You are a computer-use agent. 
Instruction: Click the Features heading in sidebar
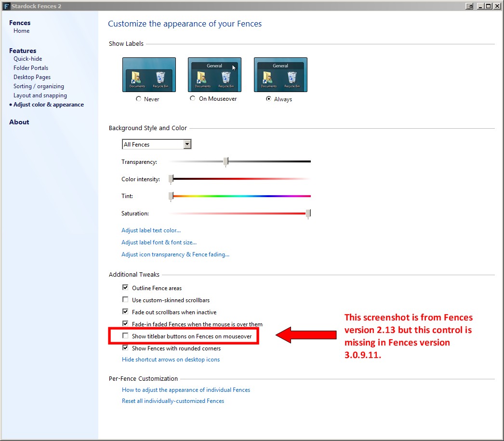[x=23, y=51]
